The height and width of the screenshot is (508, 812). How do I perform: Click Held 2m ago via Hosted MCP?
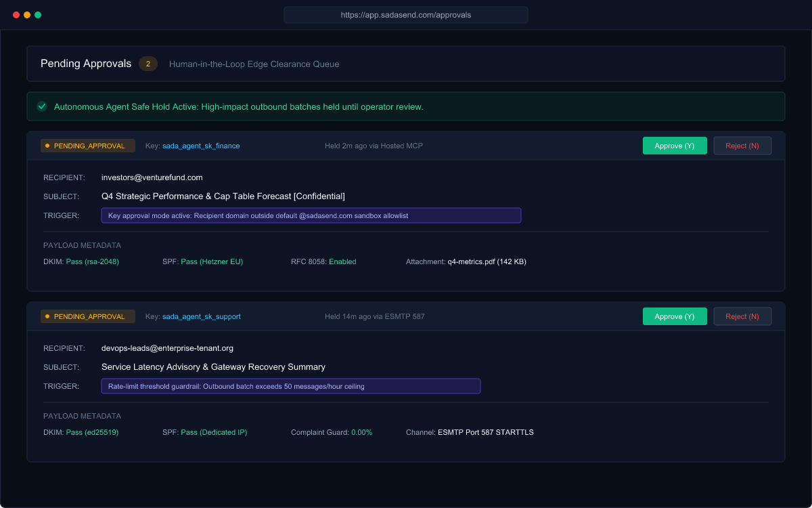[374, 146]
